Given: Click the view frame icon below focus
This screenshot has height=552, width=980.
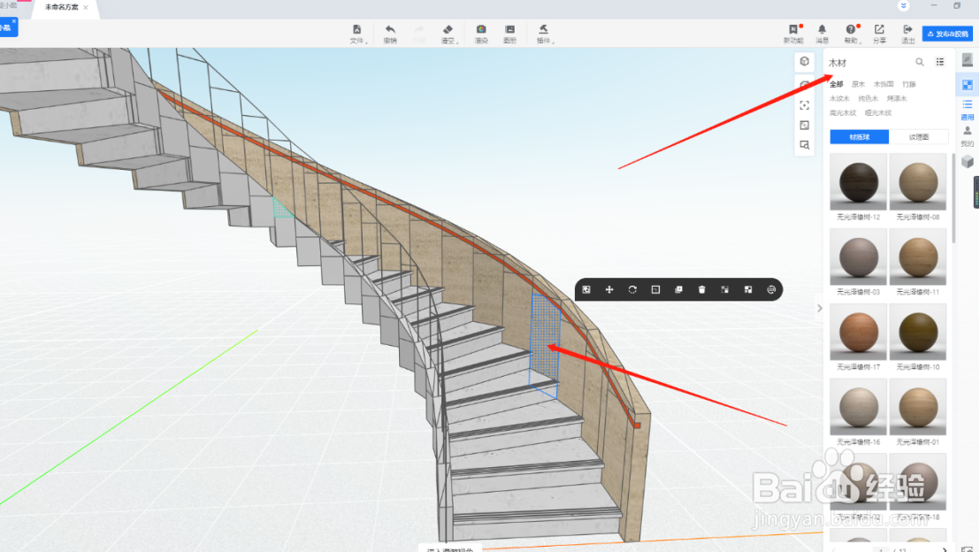Looking at the screenshot, I should click(804, 125).
